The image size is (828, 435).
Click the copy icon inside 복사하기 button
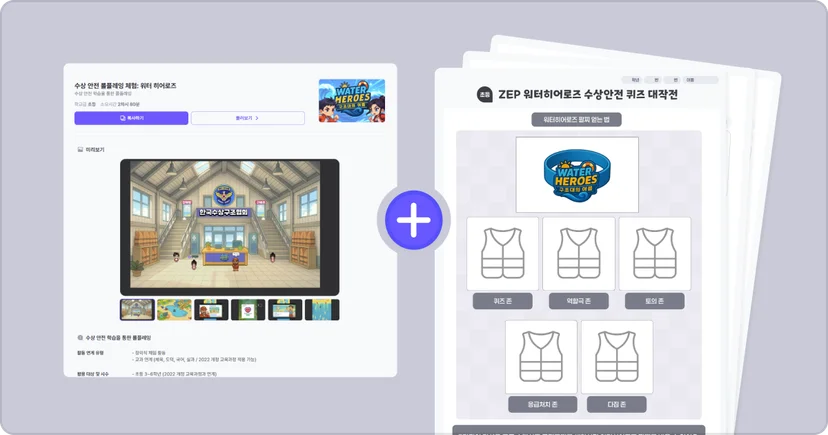click(123, 118)
